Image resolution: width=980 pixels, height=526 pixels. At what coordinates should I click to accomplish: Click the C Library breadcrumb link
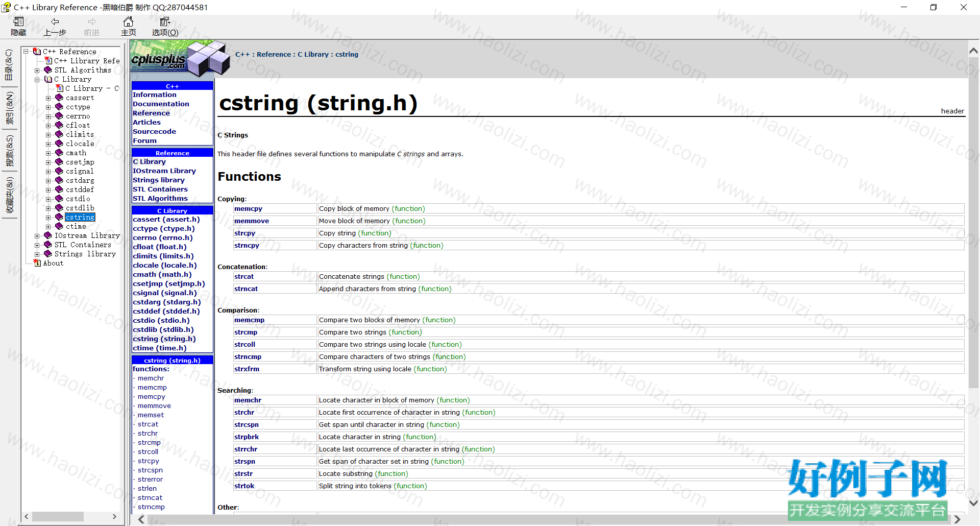click(x=313, y=54)
